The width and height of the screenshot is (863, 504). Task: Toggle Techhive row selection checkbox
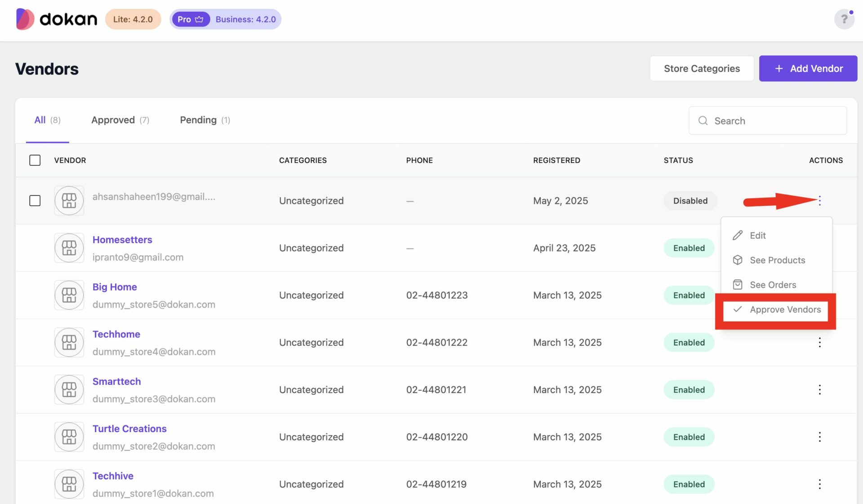point(35,484)
